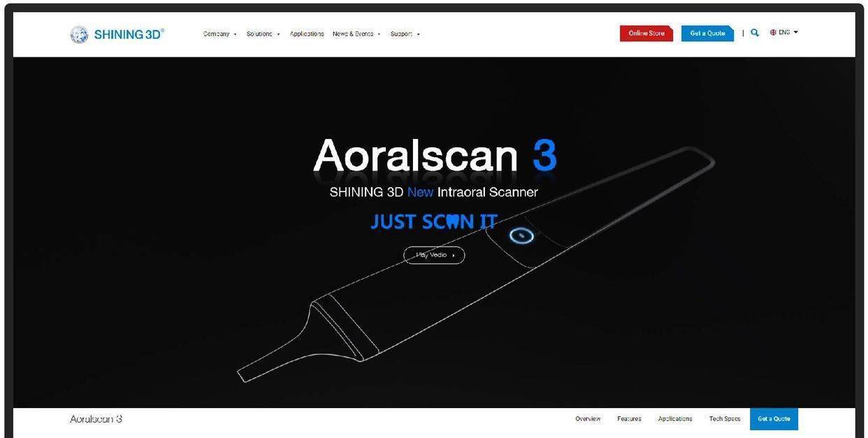
Task: Select the Applications tab in bottom bar
Action: pyautogui.click(x=675, y=419)
